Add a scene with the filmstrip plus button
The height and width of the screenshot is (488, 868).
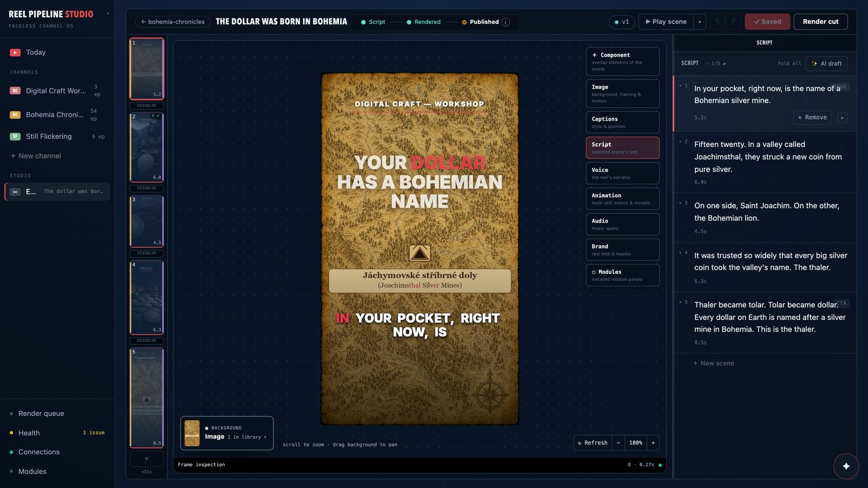tap(146, 459)
